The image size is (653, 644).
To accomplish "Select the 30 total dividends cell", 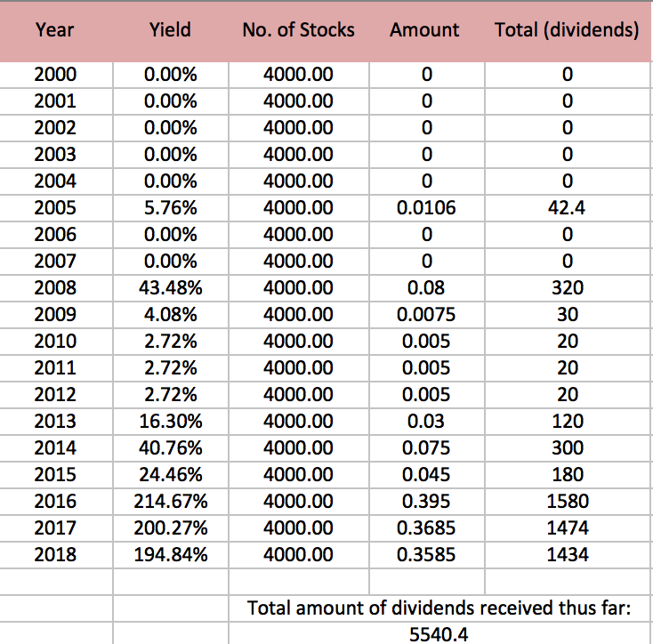I will tap(568, 314).
